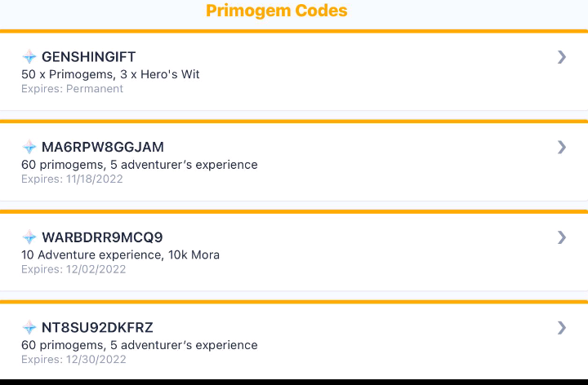This screenshot has width=588, height=385.
Task: Click the '10 Adventure experience, 10k Mora' reward text
Action: pos(120,254)
